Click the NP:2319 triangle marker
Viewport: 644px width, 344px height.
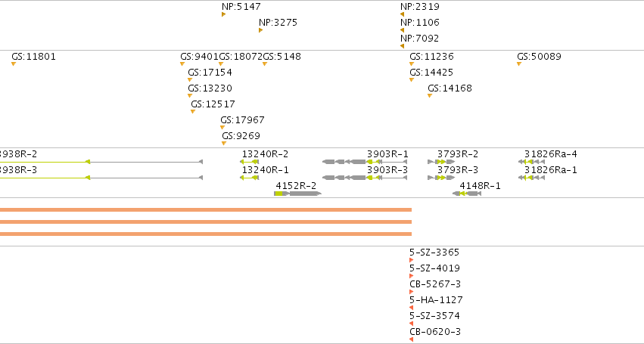(402, 14)
